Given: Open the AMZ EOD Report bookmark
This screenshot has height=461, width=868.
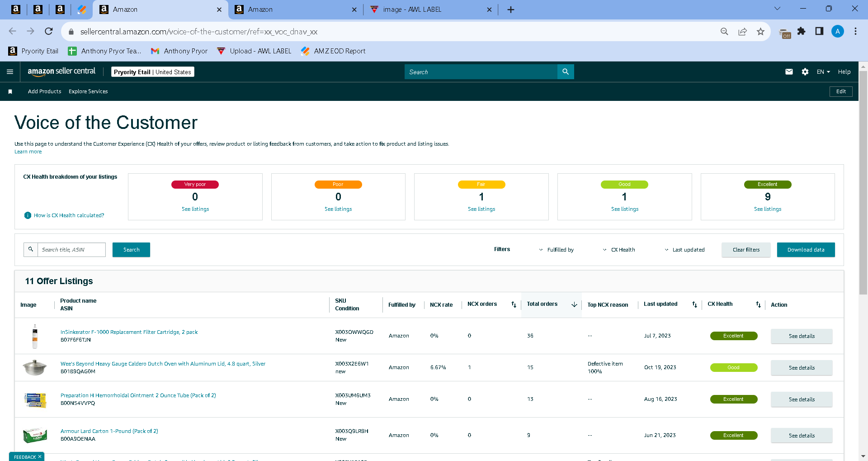Looking at the screenshot, I should click(x=333, y=51).
